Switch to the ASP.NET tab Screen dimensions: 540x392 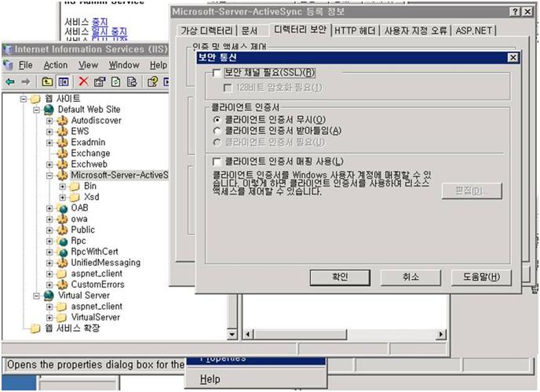coord(474,31)
